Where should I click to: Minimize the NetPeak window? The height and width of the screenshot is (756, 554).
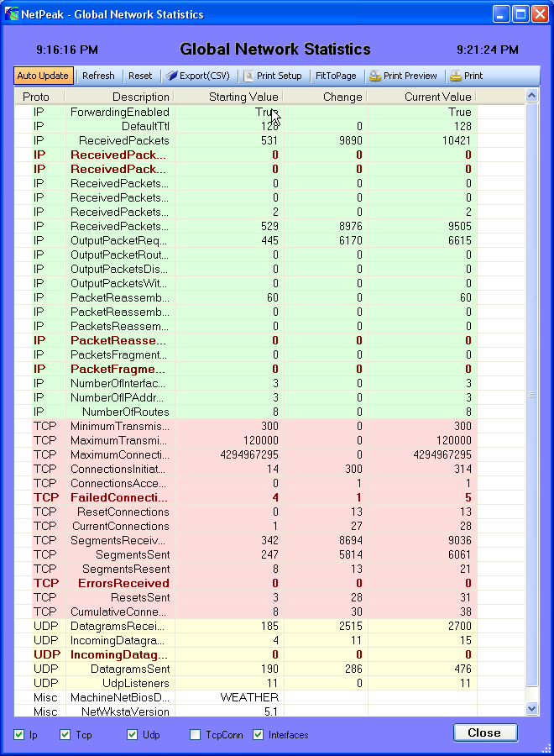click(x=501, y=14)
